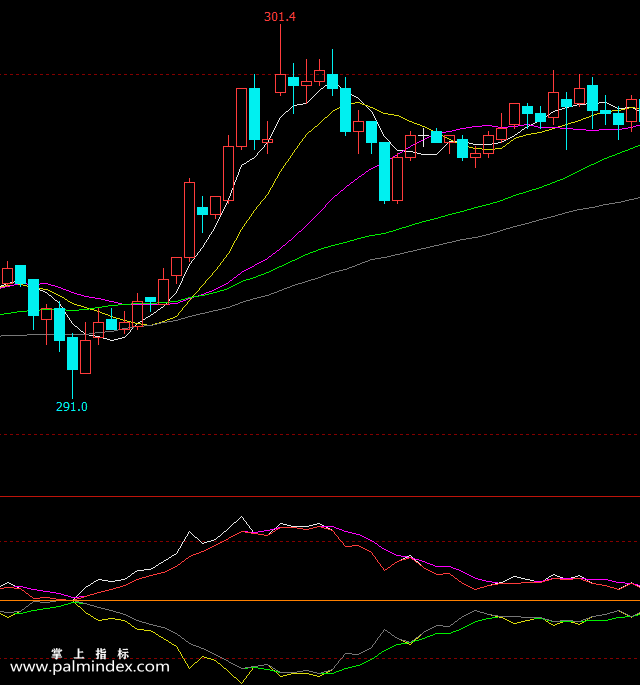Select the candlestick with the 291.0 low
The height and width of the screenshot is (685, 640).
73,365
